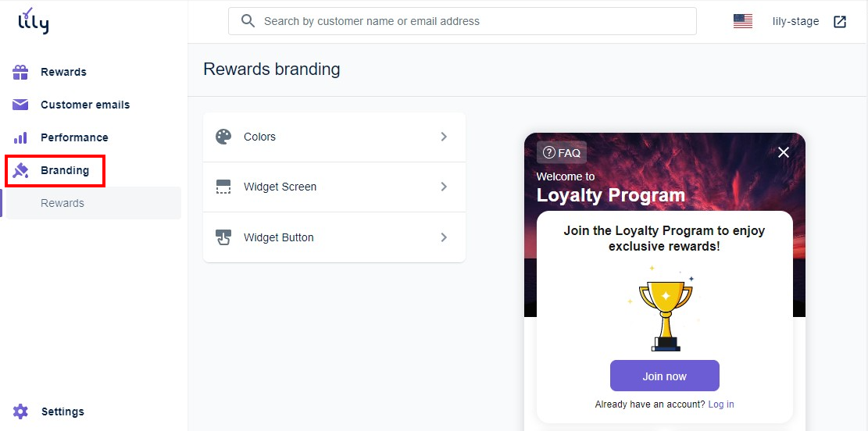This screenshot has width=868, height=431.
Task: Follow the Log in link
Action: coord(720,404)
